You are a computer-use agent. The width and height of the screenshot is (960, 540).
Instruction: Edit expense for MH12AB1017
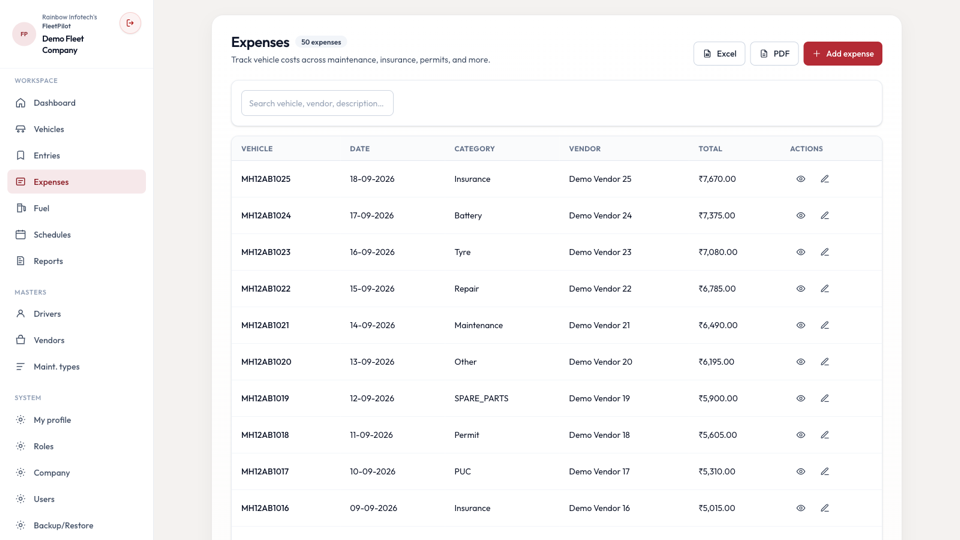pyautogui.click(x=825, y=471)
